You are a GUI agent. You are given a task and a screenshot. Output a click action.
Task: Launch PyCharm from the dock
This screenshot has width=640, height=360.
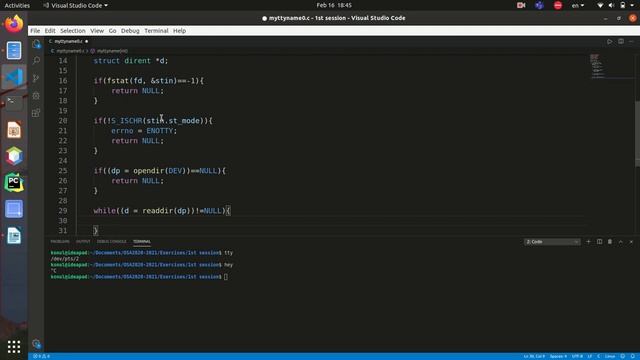click(x=14, y=182)
